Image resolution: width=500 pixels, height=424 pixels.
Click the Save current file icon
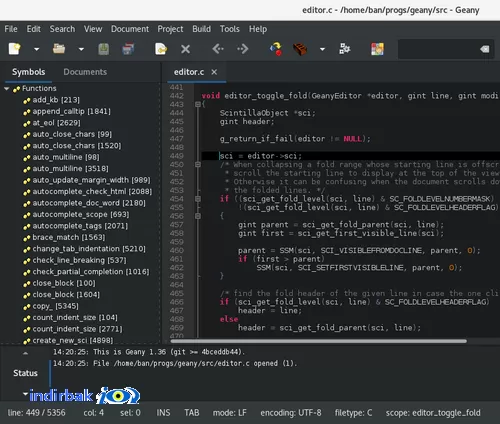104,49
